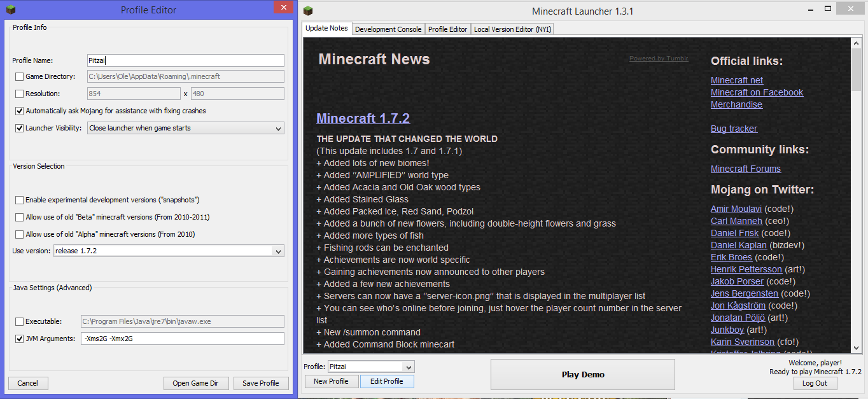Minimize the Minecraft Launcher window
868x399 pixels.
tap(811, 9)
